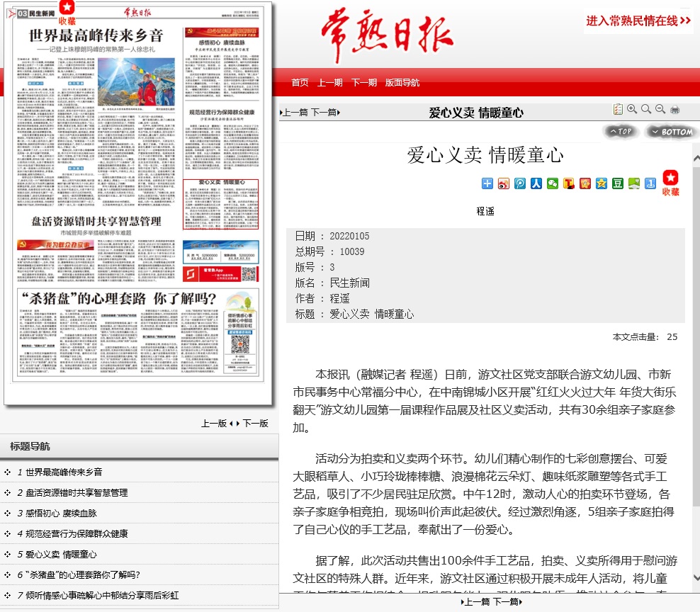Jump to TOP of article
This screenshot has height=612, width=700.
621,131
